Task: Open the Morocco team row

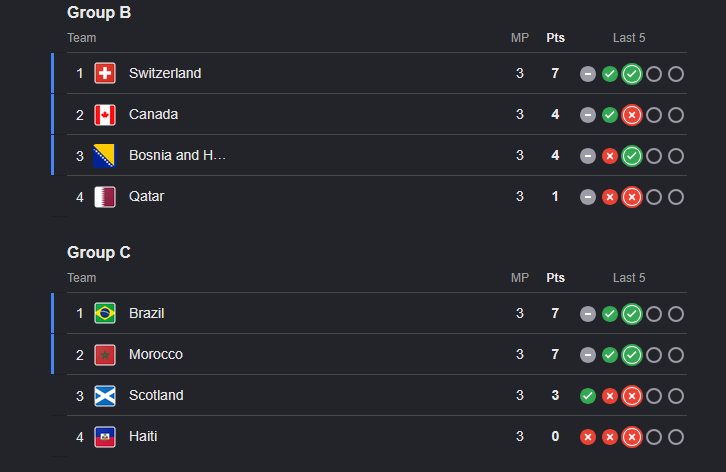Action: 369,354
